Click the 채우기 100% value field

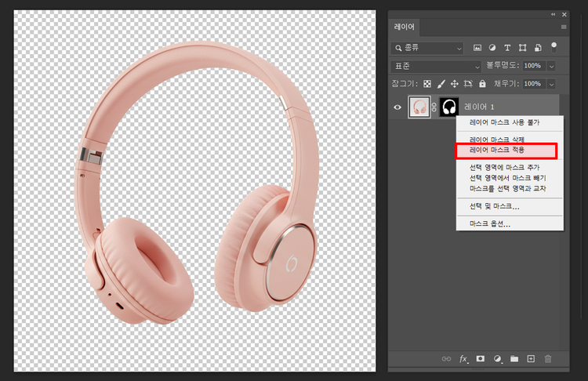(x=535, y=84)
